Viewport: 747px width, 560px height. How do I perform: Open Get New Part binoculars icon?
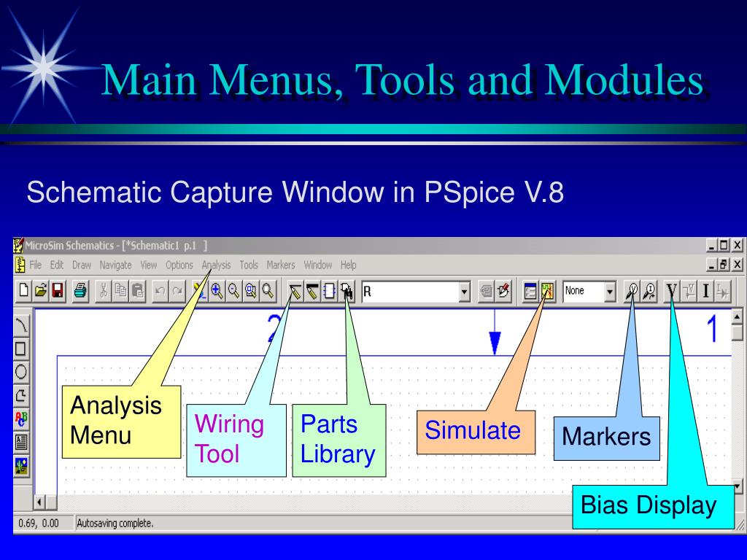coord(347,291)
